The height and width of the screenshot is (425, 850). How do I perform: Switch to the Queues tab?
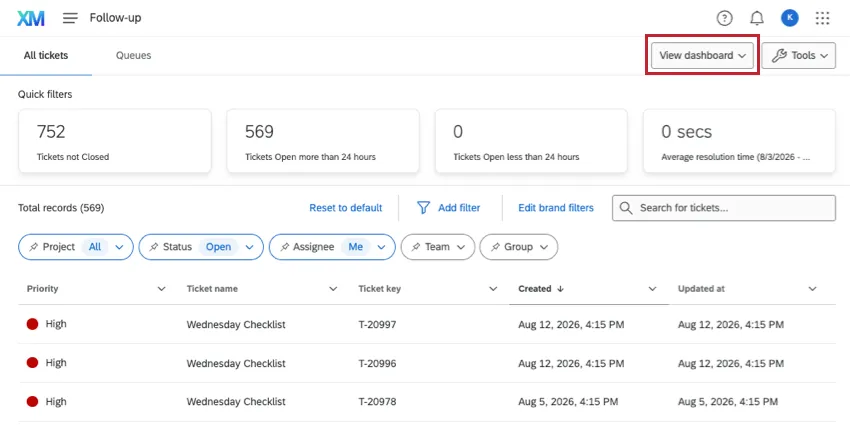click(133, 55)
